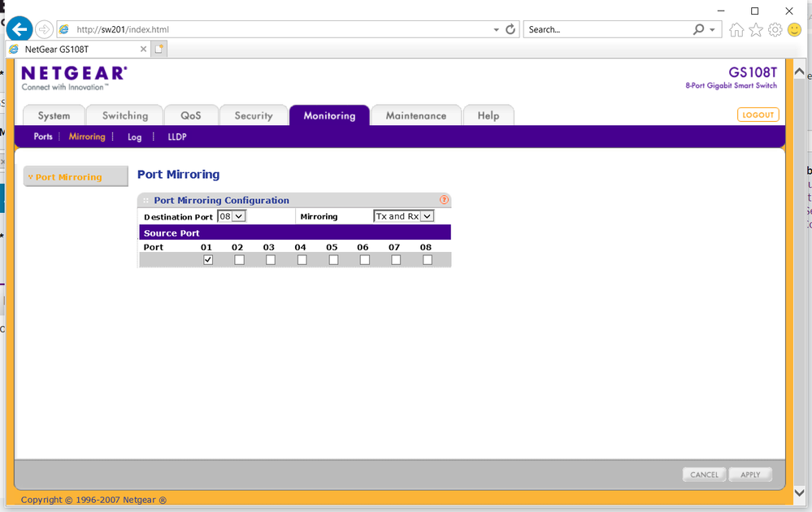This screenshot has width=812, height=512.
Task: Uncheck source port 01 checkbox
Action: tap(208, 260)
